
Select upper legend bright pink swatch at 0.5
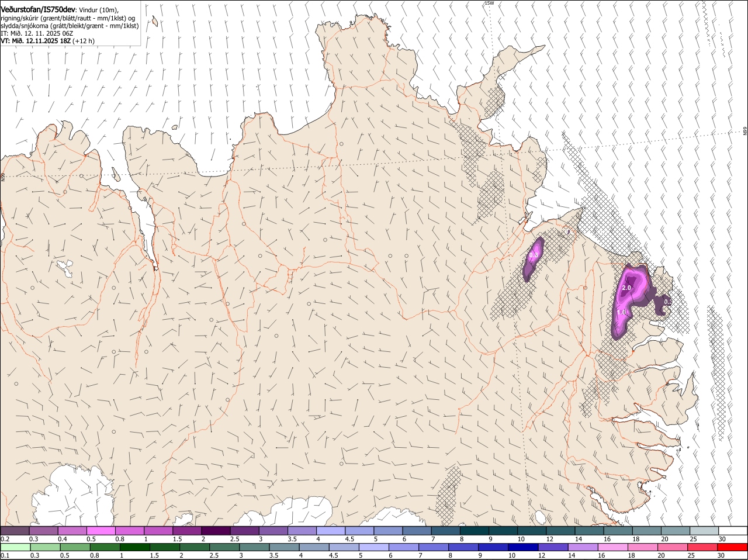coord(101,531)
